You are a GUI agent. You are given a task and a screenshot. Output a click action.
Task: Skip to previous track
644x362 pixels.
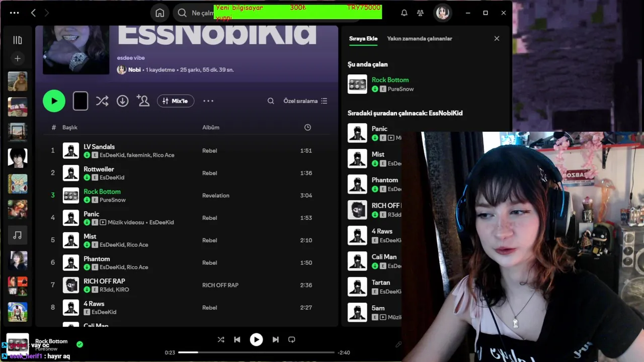pyautogui.click(x=237, y=340)
